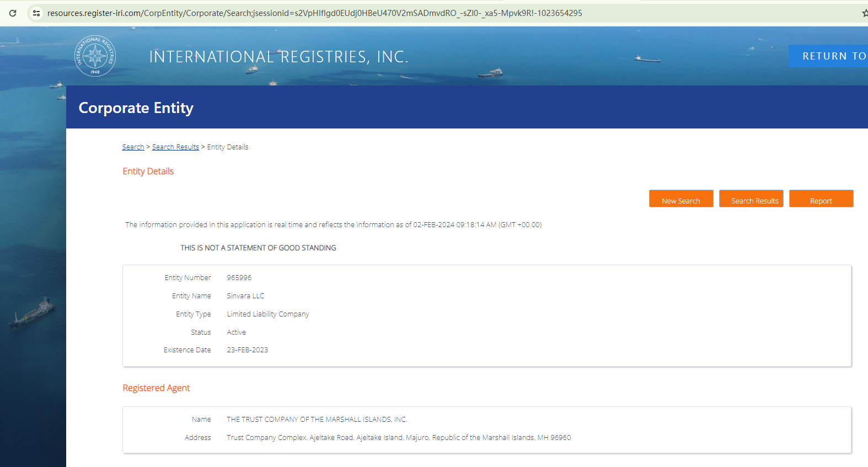
Task: Reload the page with the refresh icon
Action: [x=13, y=13]
